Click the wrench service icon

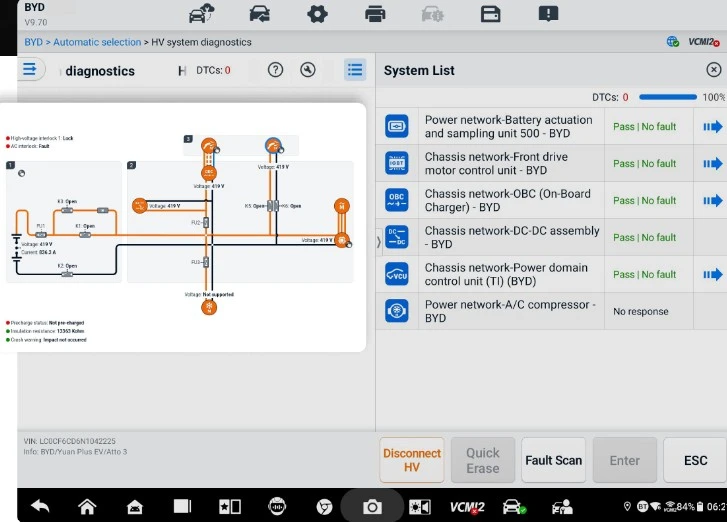tap(308, 70)
